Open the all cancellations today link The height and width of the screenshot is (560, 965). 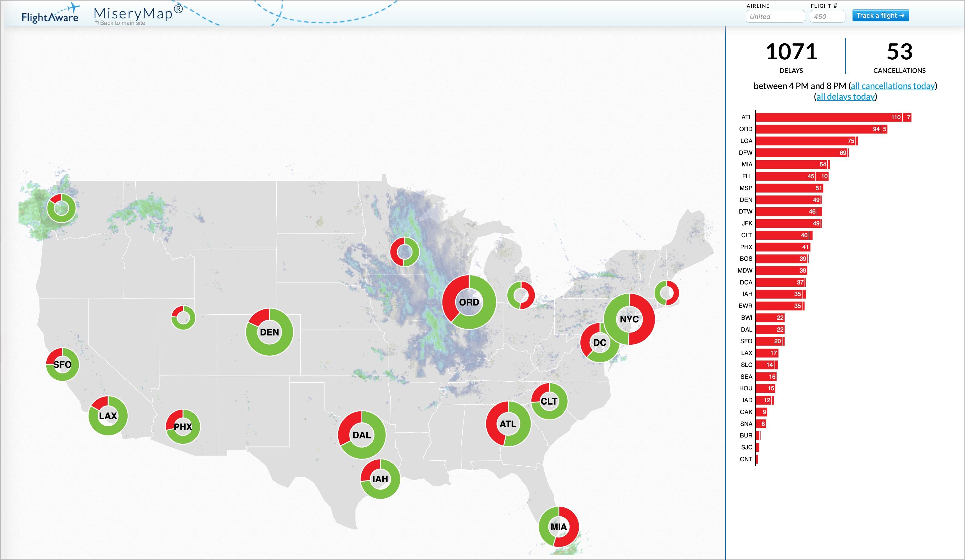click(893, 86)
